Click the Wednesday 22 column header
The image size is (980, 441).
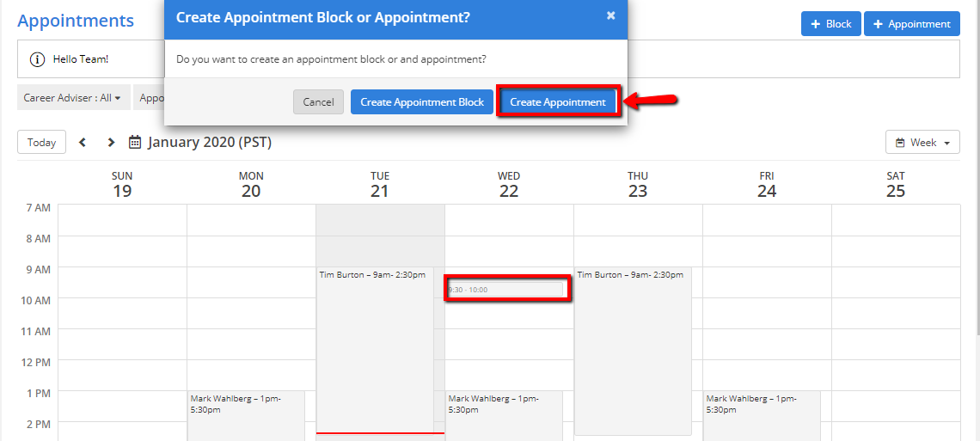point(509,184)
